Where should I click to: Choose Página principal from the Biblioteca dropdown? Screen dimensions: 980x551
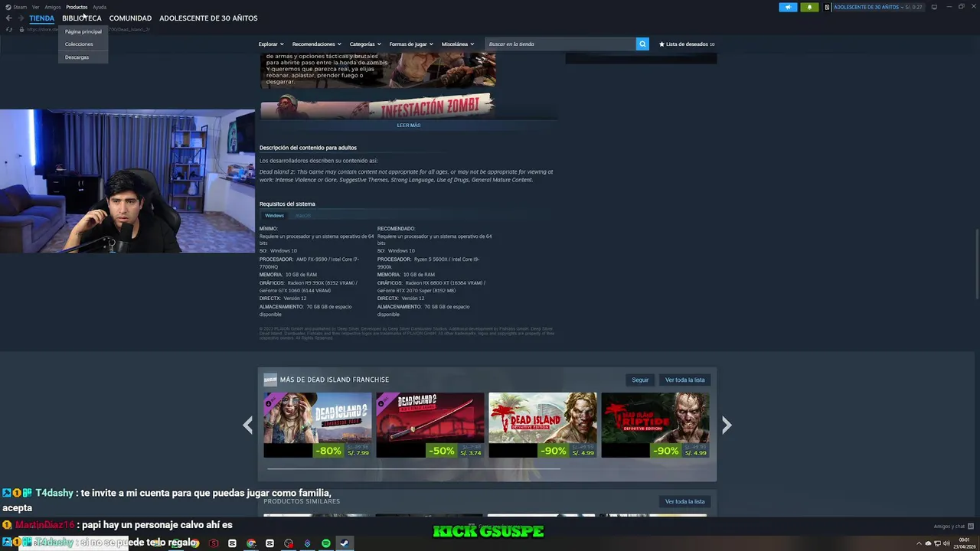pos(83,31)
